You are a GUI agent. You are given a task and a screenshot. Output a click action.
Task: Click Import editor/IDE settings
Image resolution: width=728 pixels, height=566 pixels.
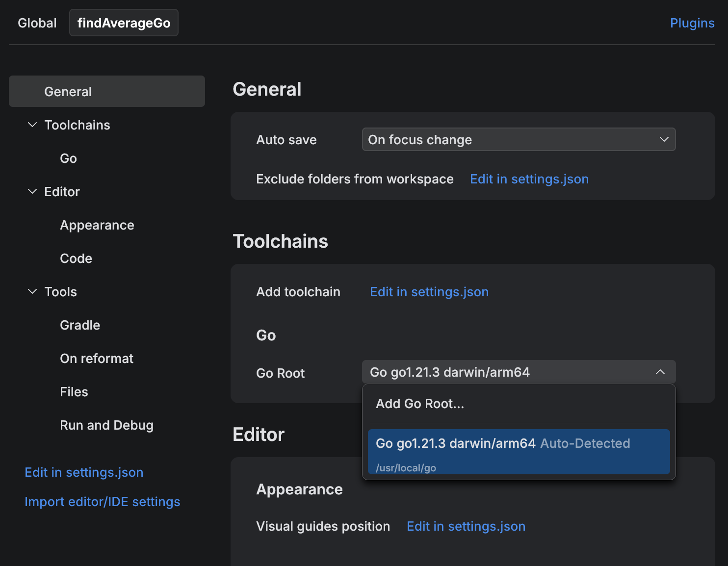point(102,501)
